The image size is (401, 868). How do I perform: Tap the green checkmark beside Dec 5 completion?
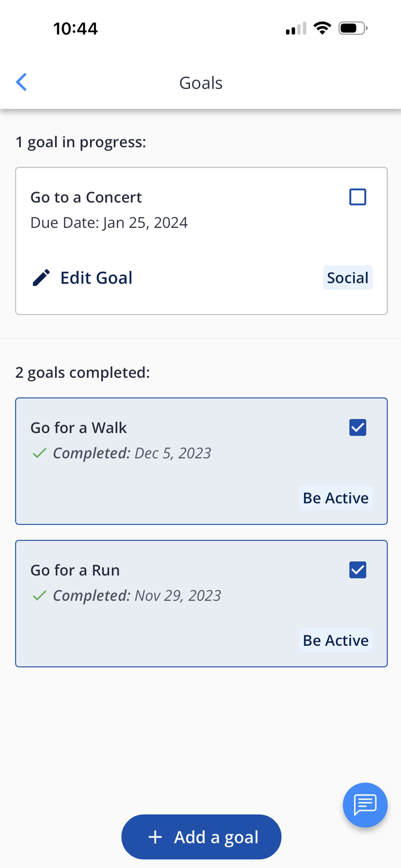(x=39, y=453)
